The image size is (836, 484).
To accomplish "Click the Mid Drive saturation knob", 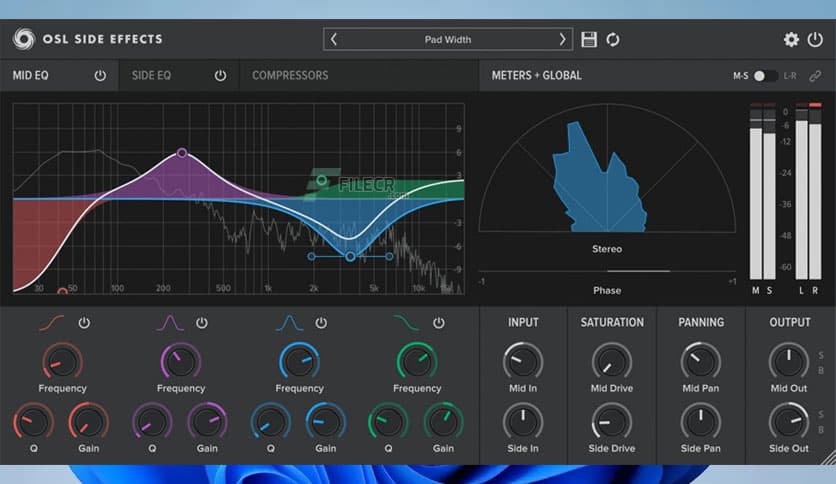I will [x=612, y=362].
